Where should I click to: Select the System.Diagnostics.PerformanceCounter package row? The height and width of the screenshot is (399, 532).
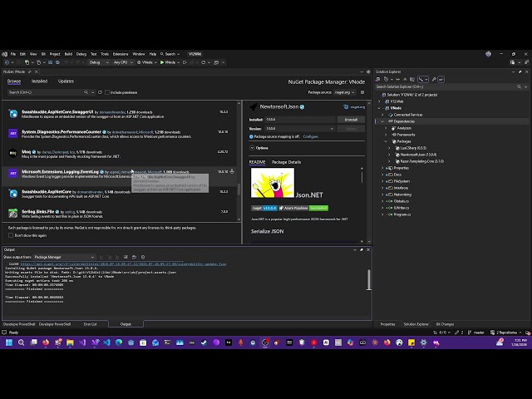[120, 134]
